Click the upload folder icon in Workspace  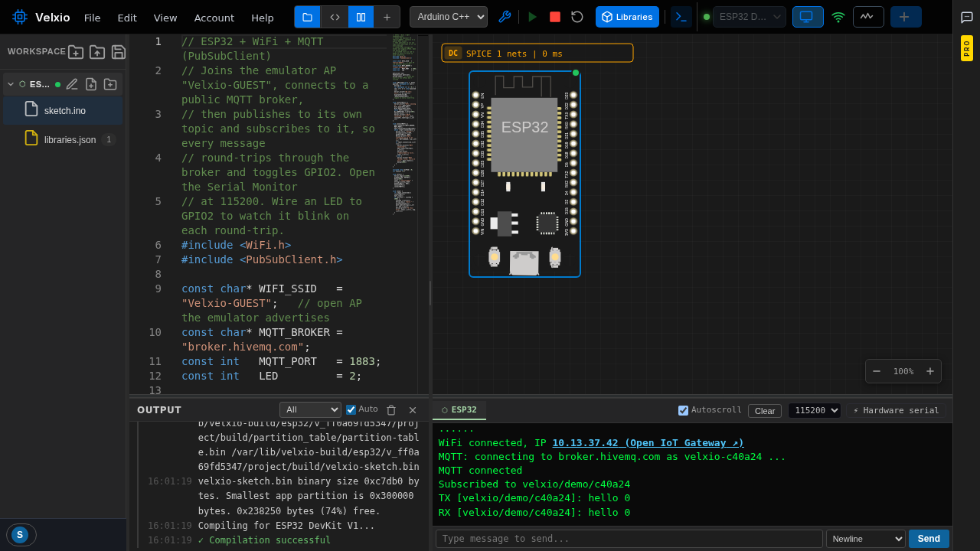pos(97,51)
